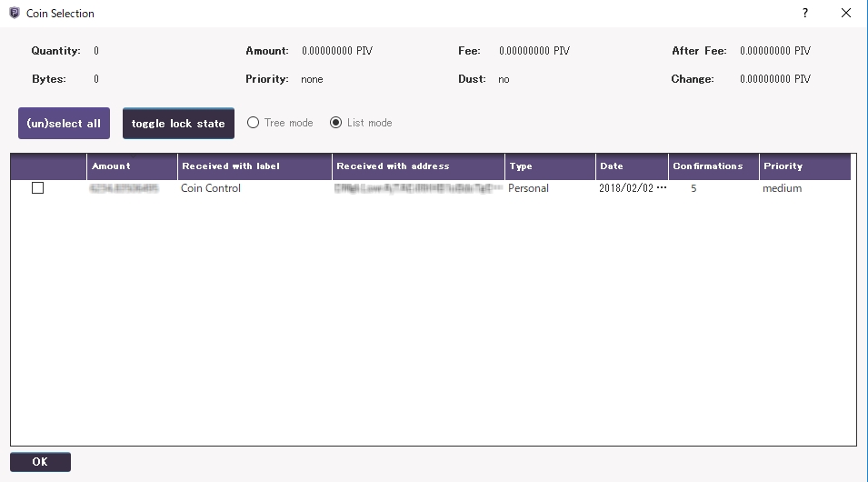Viewport: 868px width, 482px height.
Task: Sort by the Priority column header
Action: coord(804,166)
